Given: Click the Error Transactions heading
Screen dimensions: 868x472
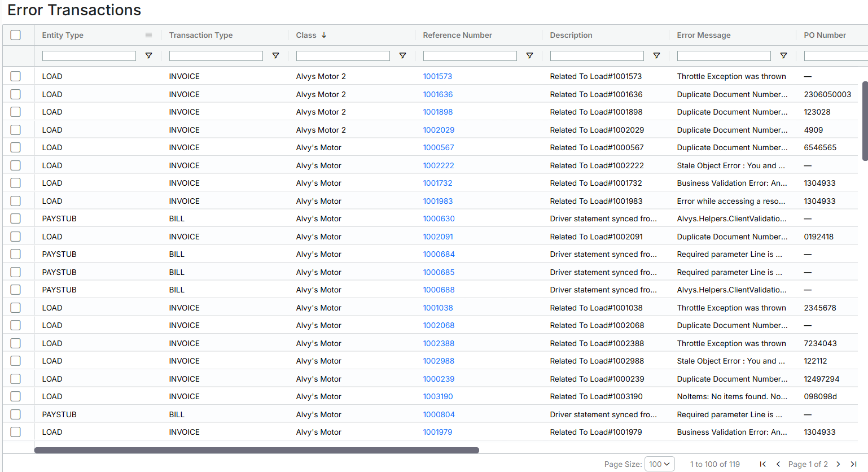Looking at the screenshot, I should click(x=74, y=10).
